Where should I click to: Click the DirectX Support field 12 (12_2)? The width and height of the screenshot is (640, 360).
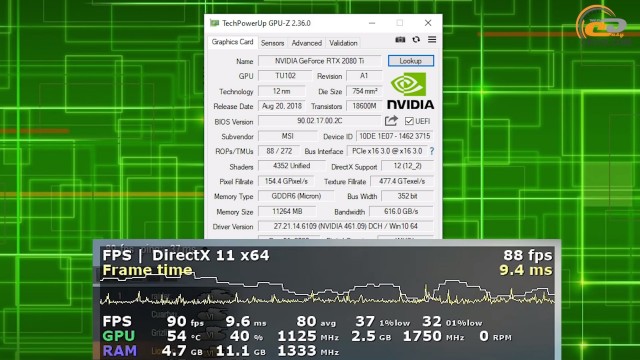pyautogui.click(x=407, y=166)
